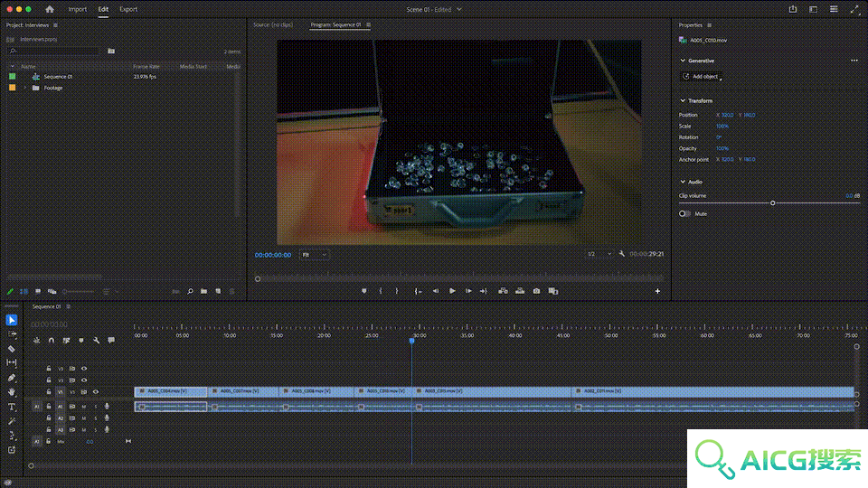Expand the Footage bin
868x488 pixels.
[24, 88]
